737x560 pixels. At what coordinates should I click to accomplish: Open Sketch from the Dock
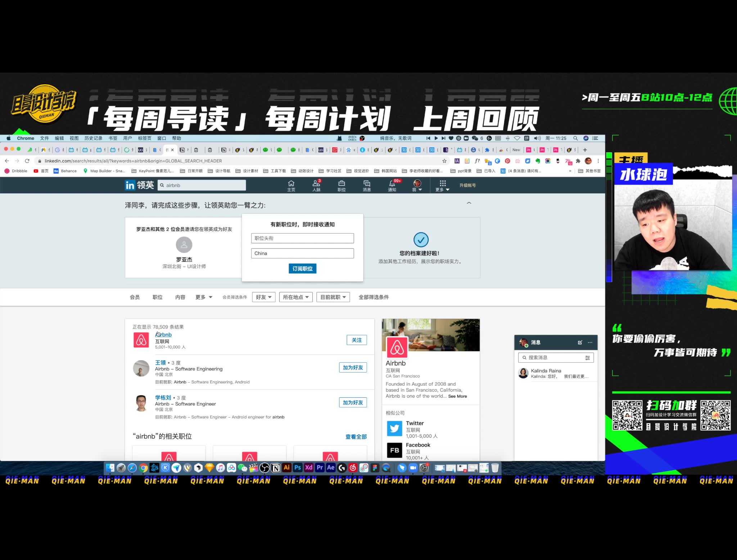209,468
